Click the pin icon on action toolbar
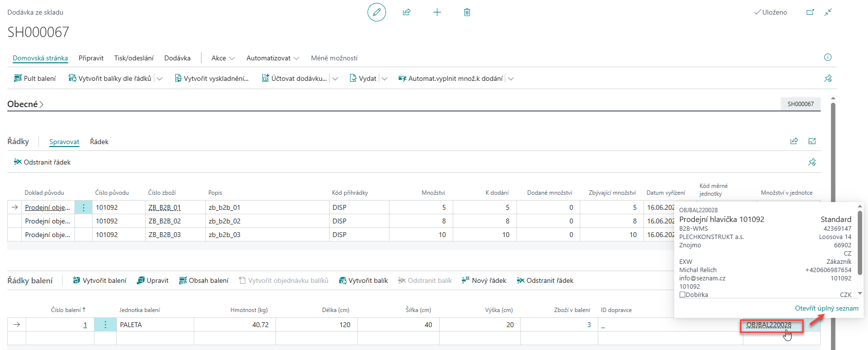Image resolution: width=868 pixels, height=350 pixels. pyautogui.click(x=828, y=78)
